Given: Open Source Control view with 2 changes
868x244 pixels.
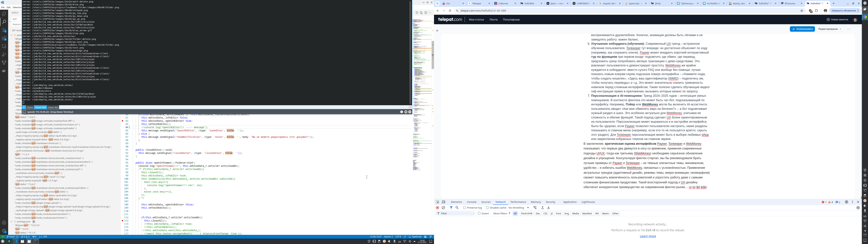Looking at the screenshot, I should tap(4, 30).
